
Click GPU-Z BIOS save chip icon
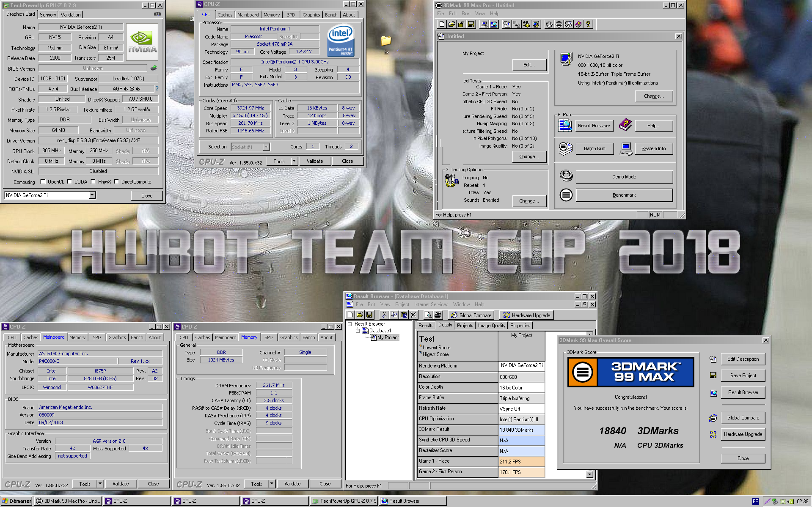click(154, 68)
